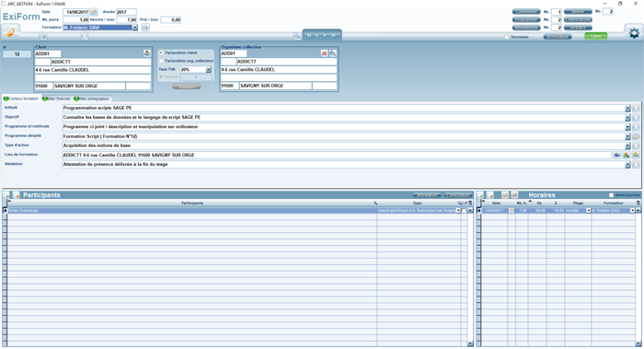This screenshot has height=349, width=644.
Task: Click inside the Lieu de formation field
Action: (337, 156)
